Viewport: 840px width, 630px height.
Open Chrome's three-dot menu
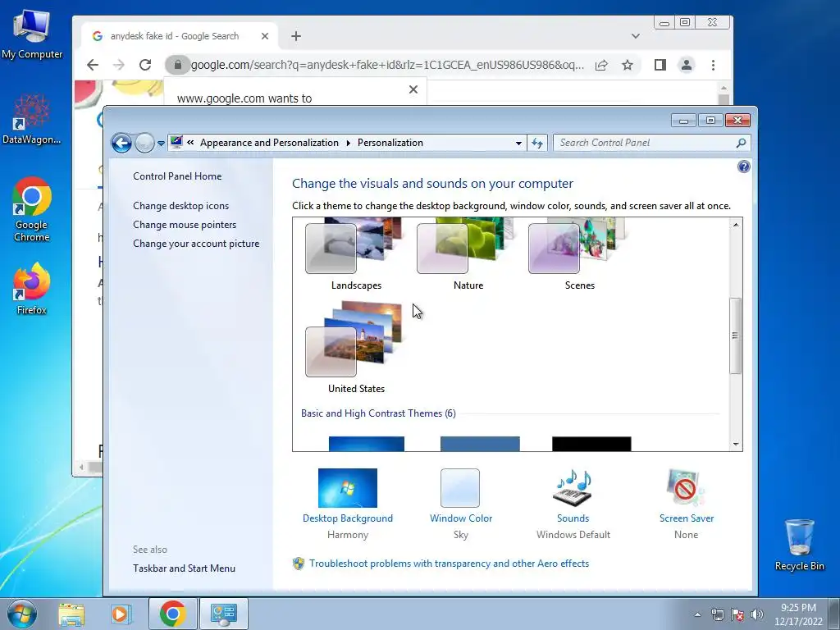[713, 65]
